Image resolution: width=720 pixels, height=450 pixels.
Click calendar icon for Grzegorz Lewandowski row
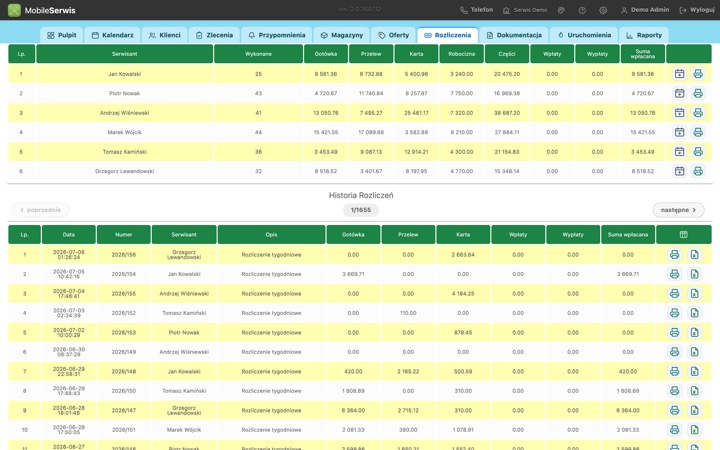point(680,171)
